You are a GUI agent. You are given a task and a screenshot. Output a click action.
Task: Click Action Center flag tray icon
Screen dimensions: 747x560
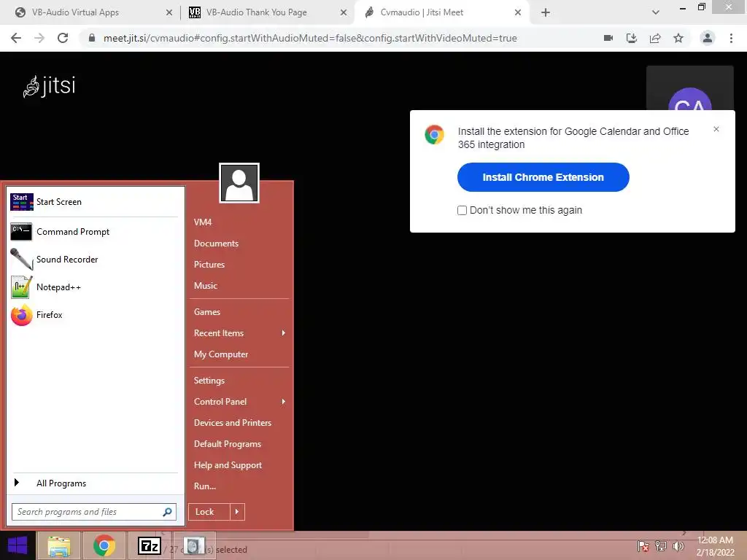[x=643, y=546]
